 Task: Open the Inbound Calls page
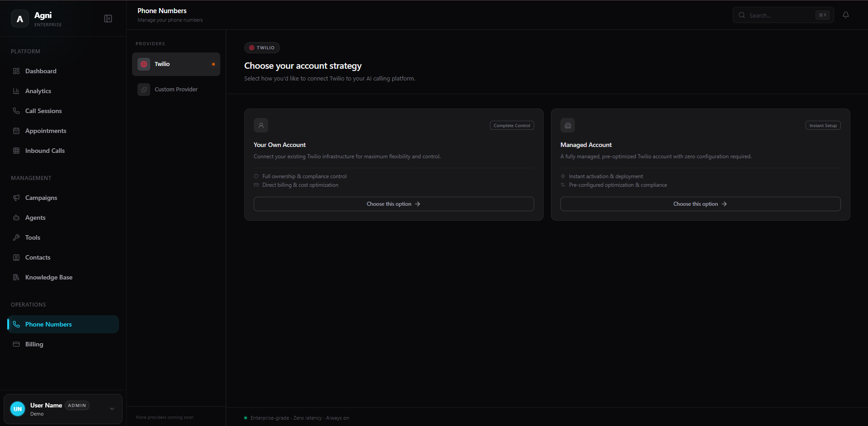pos(45,151)
